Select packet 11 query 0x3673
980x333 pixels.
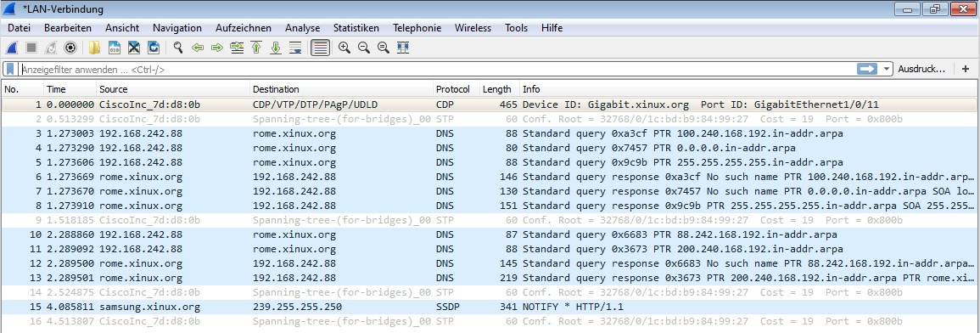pos(490,249)
